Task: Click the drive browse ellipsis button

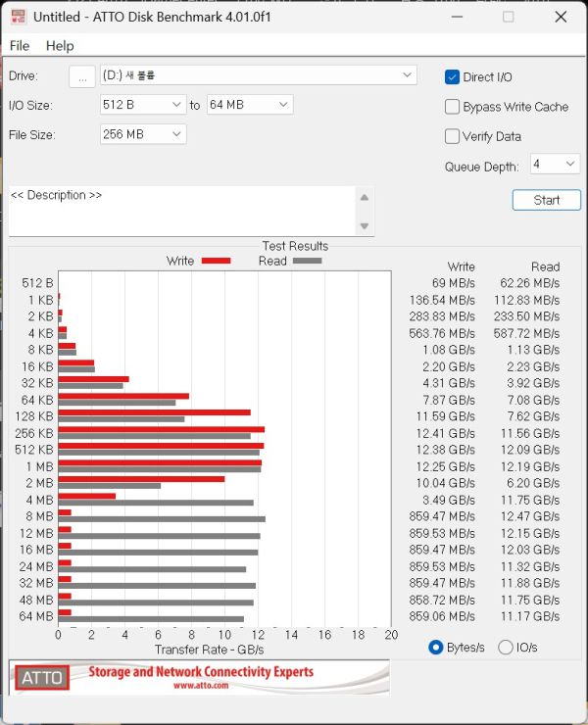Action: click(x=82, y=76)
